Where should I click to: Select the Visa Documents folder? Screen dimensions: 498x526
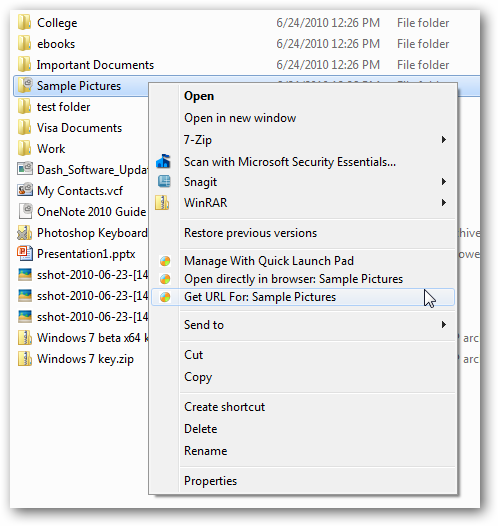tap(79, 128)
